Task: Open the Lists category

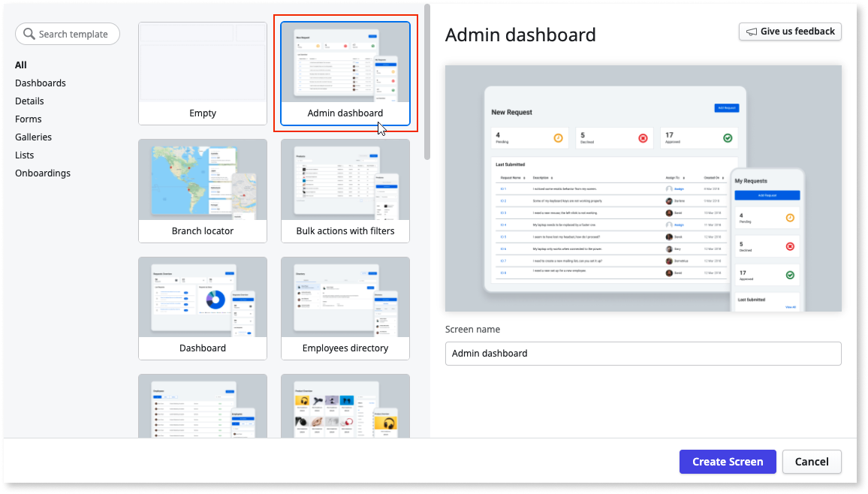Action: pos(24,155)
